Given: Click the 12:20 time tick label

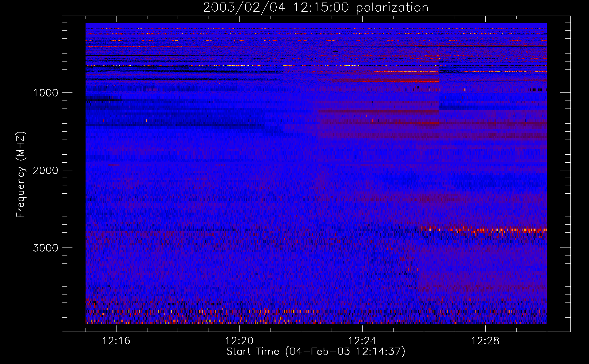Looking at the screenshot, I should click(x=239, y=341).
